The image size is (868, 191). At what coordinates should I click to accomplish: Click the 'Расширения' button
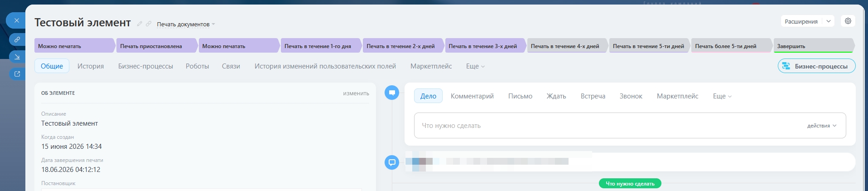click(x=801, y=21)
